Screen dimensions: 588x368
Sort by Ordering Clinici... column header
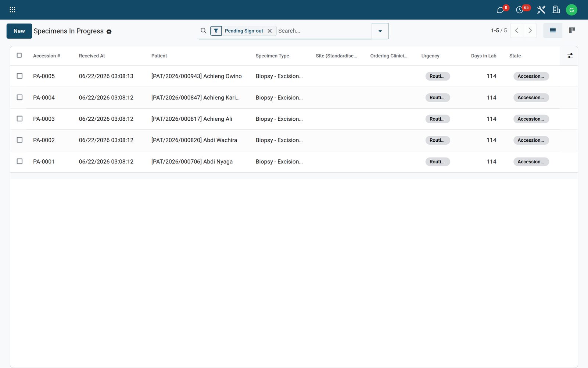[389, 56]
